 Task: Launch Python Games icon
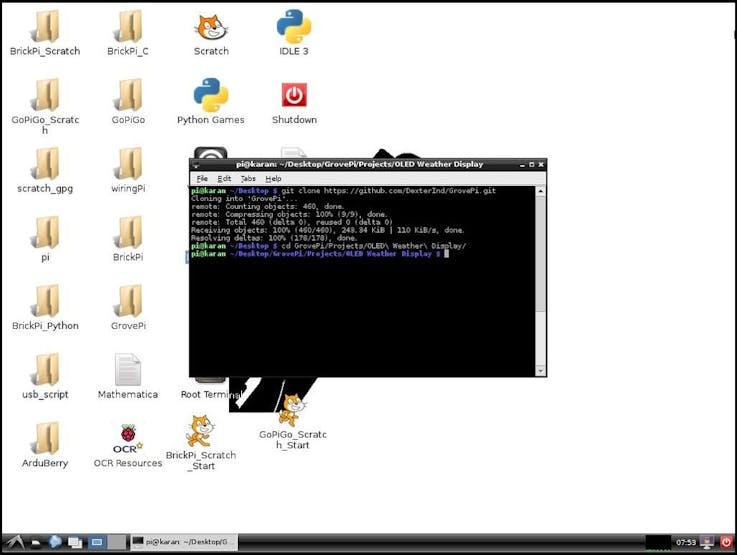click(x=211, y=95)
